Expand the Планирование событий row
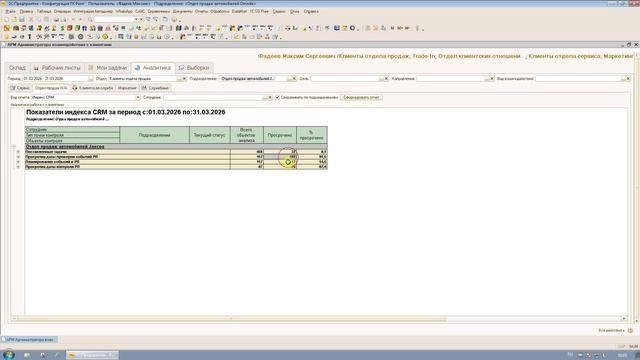This screenshot has width=640, height=360. click(18, 162)
